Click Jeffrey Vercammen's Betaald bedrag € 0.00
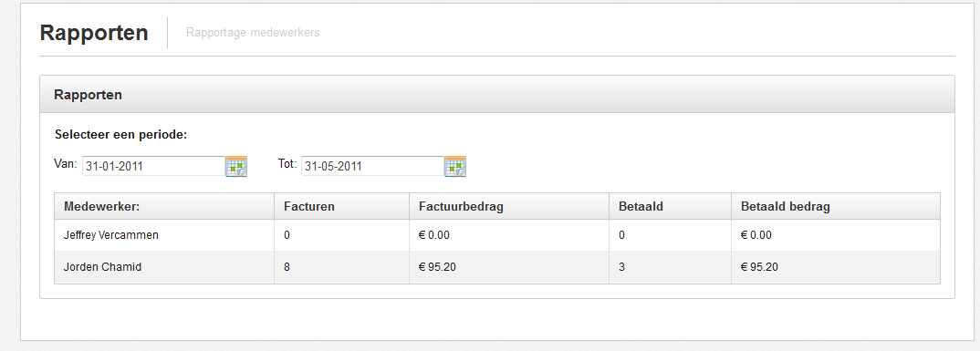 [756, 235]
